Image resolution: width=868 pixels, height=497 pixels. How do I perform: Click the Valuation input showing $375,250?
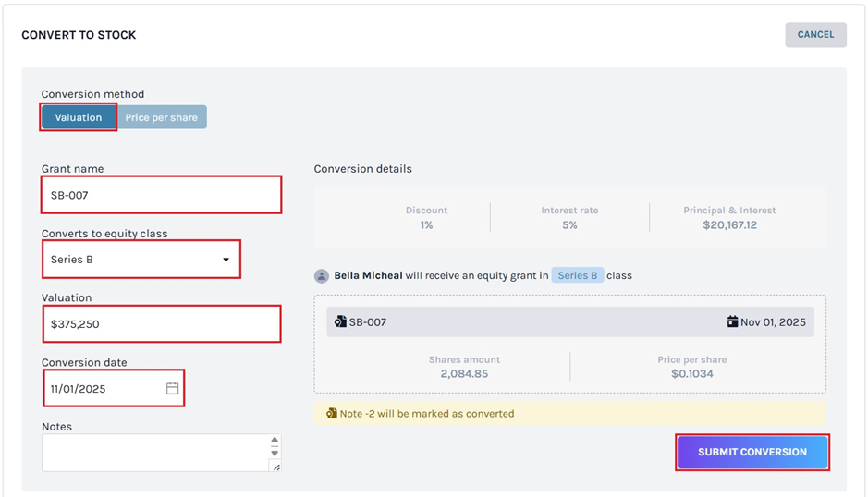pyautogui.click(x=162, y=323)
